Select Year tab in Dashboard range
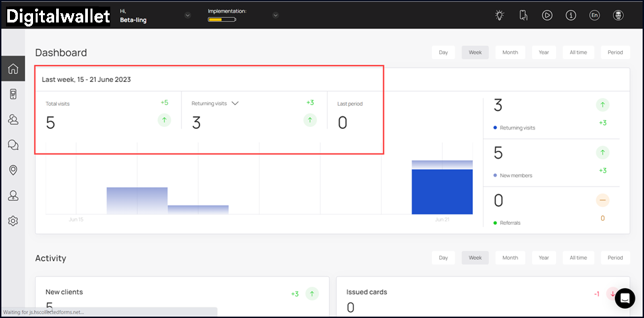 (x=543, y=52)
